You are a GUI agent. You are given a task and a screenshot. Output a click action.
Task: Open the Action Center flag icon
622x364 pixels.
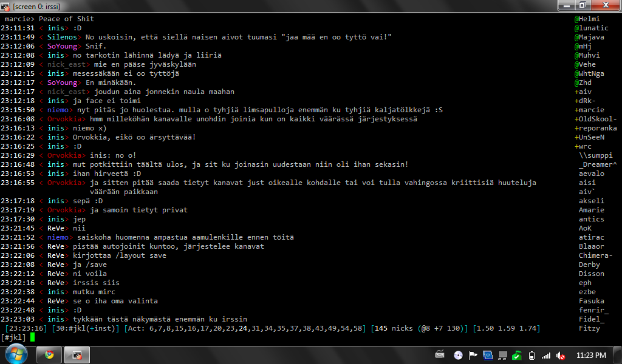coord(473,356)
